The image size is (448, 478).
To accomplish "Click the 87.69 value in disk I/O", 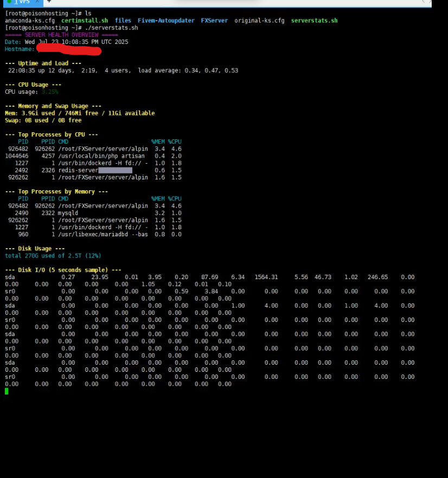I will click(210, 277).
